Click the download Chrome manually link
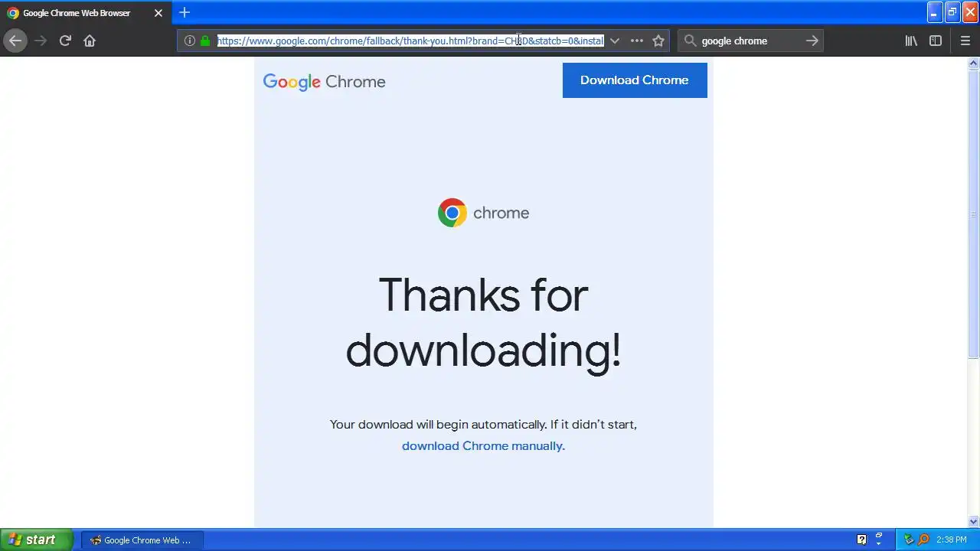This screenshot has width=980, height=551. tap(483, 445)
